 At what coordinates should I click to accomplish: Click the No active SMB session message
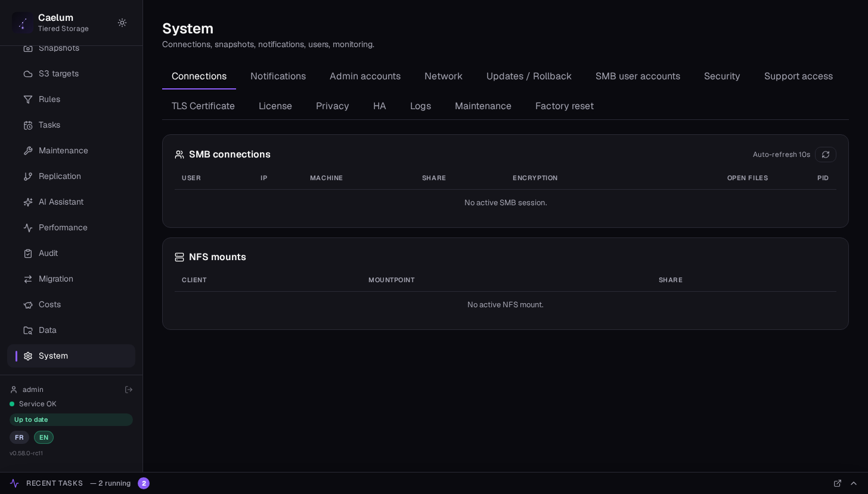tap(506, 203)
